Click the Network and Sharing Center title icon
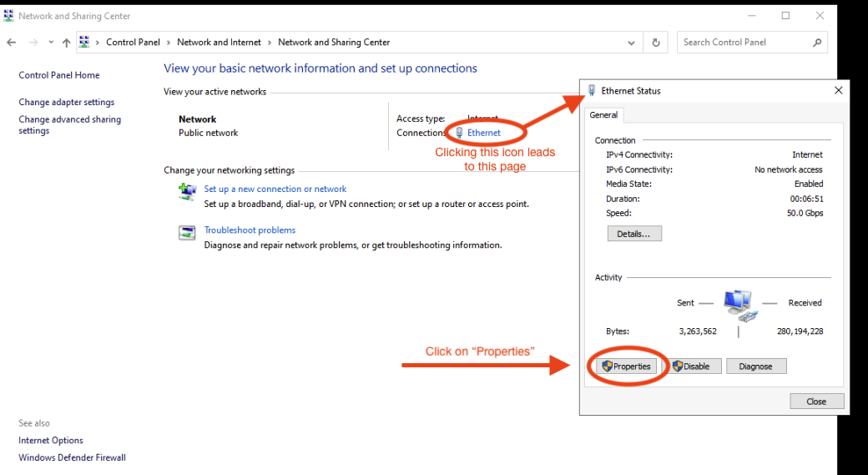868x475 pixels. point(8,16)
